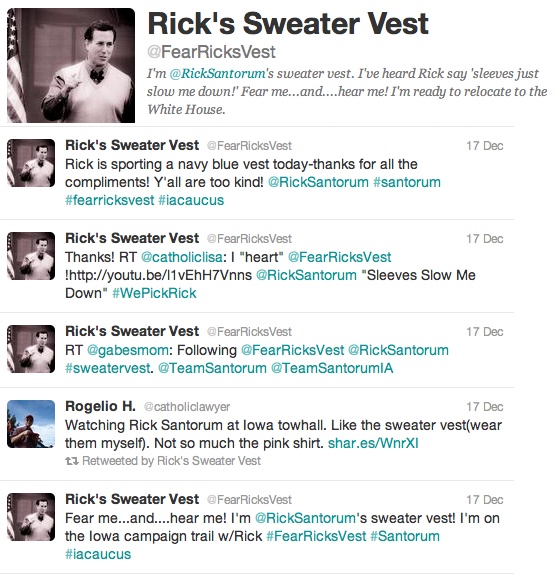
Task: Open the shar.es/WnrXI shortened link
Action: click(x=373, y=443)
